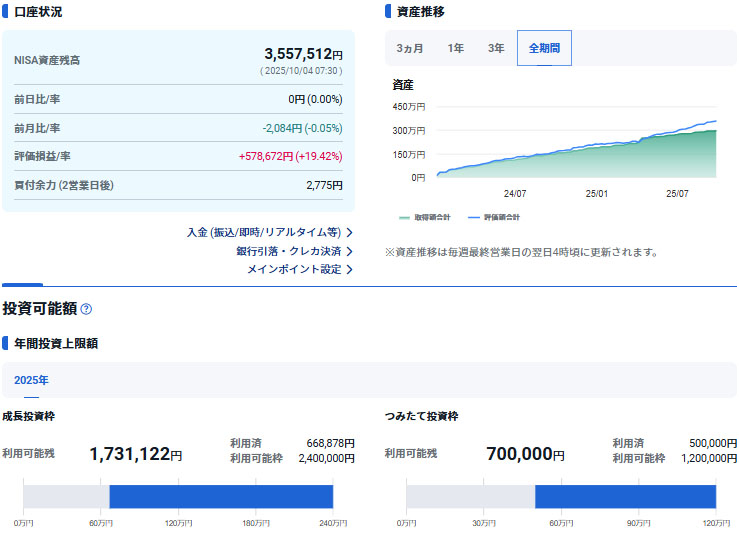Click the 買付余力 value 2,775円
Image resolution: width=739 pixels, height=533 pixels.
(324, 186)
